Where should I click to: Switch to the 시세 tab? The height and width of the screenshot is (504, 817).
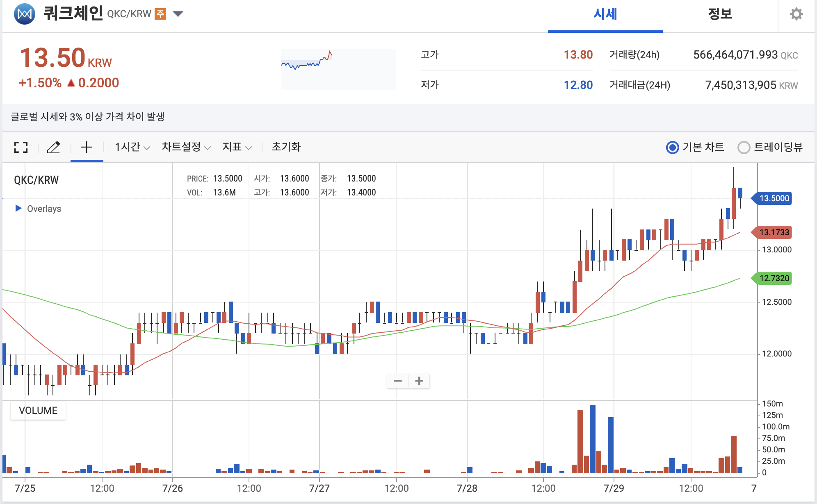[x=605, y=14]
